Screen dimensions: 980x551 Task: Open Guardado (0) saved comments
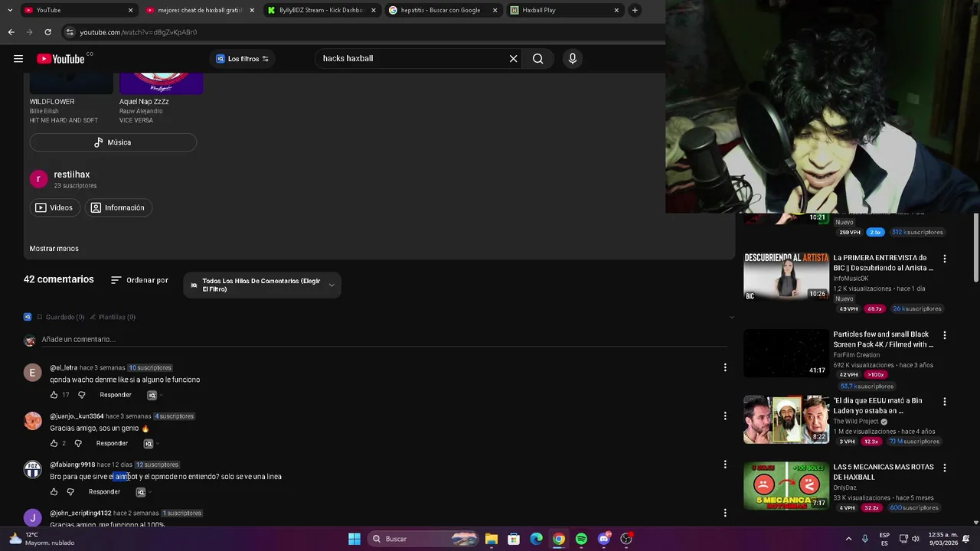tap(60, 317)
